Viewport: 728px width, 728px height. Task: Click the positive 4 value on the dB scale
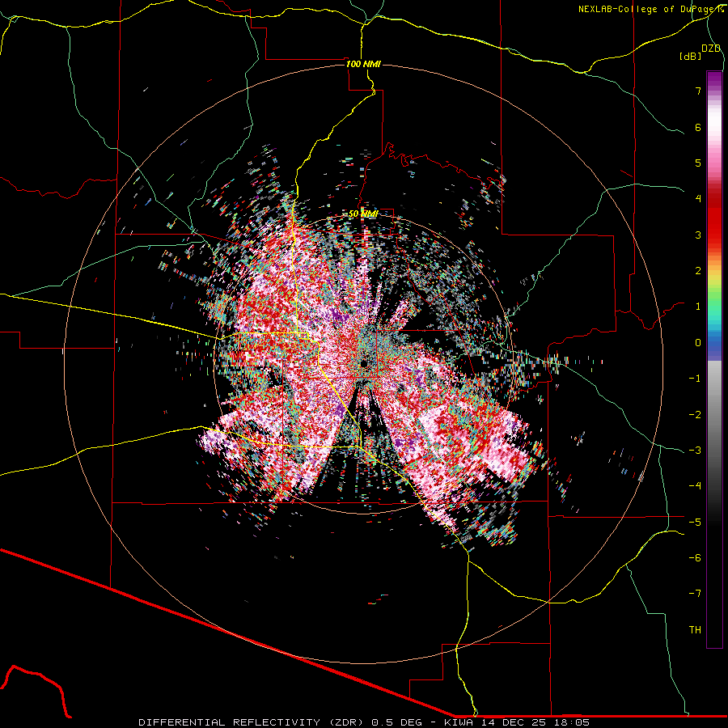click(x=698, y=199)
